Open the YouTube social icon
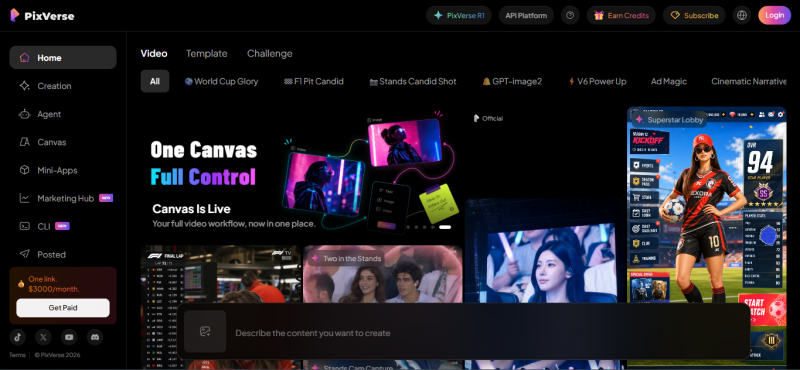This screenshot has height=370, width=800. click(69, 337)
